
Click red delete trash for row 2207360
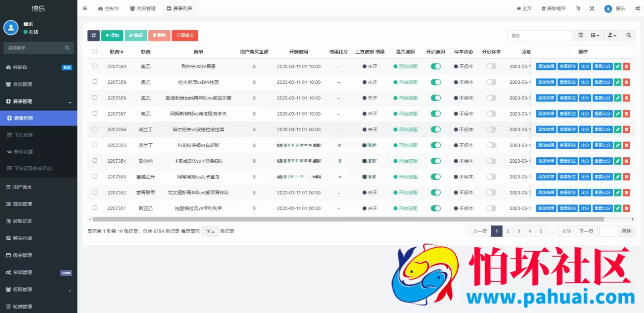pyautogui.click(x=626, y=66)
